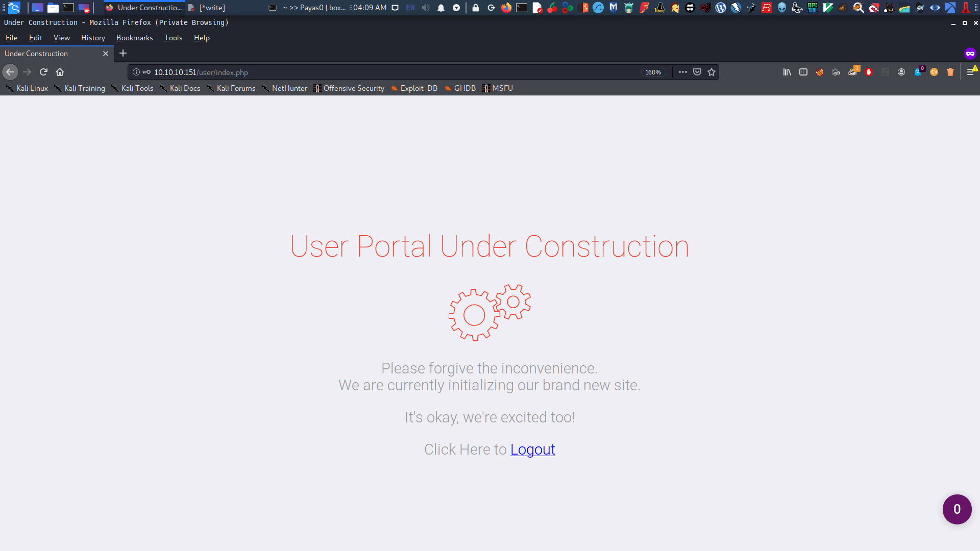Click the orange C+ extension icon
980x551 pixels.
(934, 72)
